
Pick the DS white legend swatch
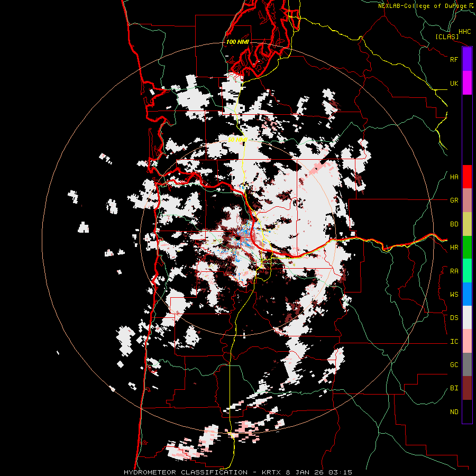coord(467,317)
